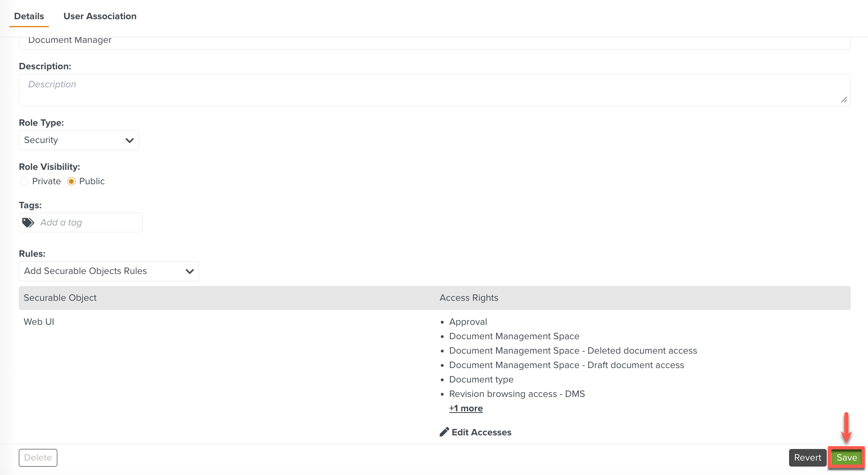Switch to the User Association tab
Screen dimensions: 868x475
coord(100,16)
